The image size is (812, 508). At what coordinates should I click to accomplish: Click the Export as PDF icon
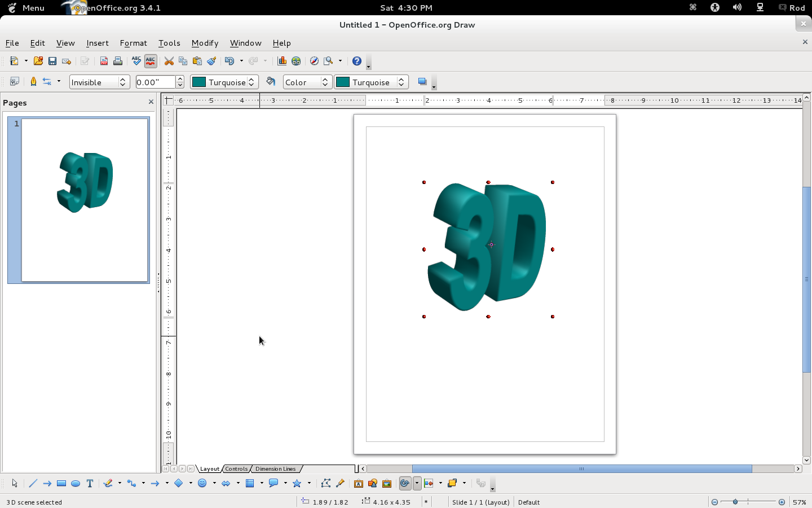point(104,61)
